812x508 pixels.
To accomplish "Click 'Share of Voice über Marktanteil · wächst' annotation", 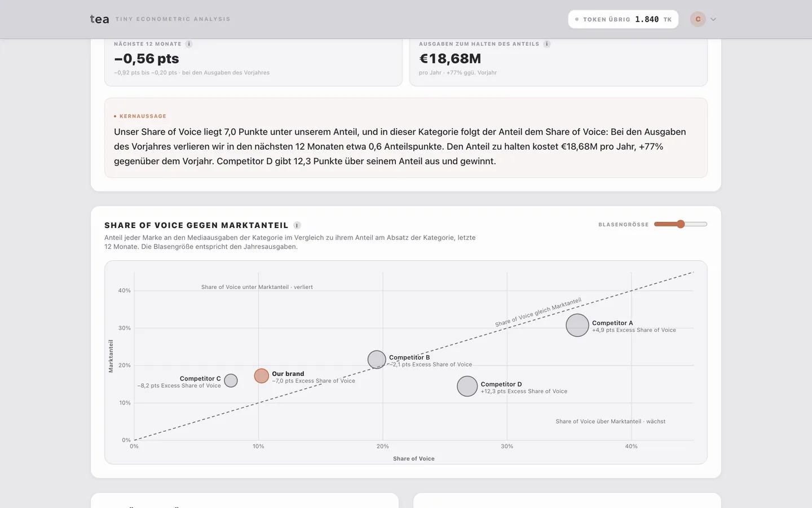I will click(x=611, y=422).
